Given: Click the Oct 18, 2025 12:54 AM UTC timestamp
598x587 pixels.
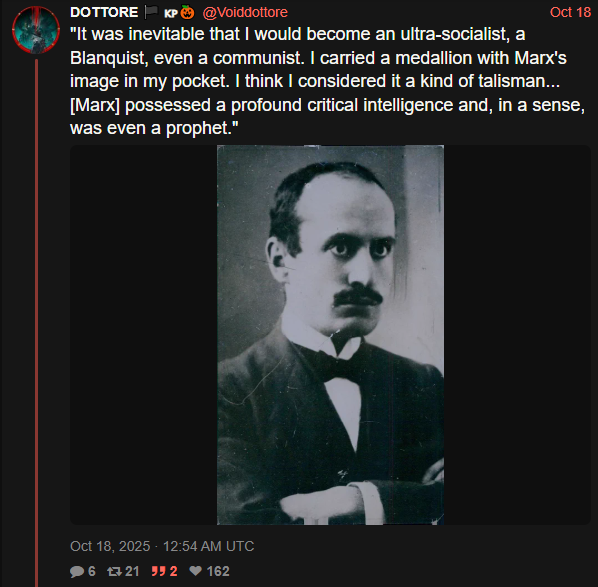Looking at the screenshot, I should pyautogui.click(x=162, y=546).
